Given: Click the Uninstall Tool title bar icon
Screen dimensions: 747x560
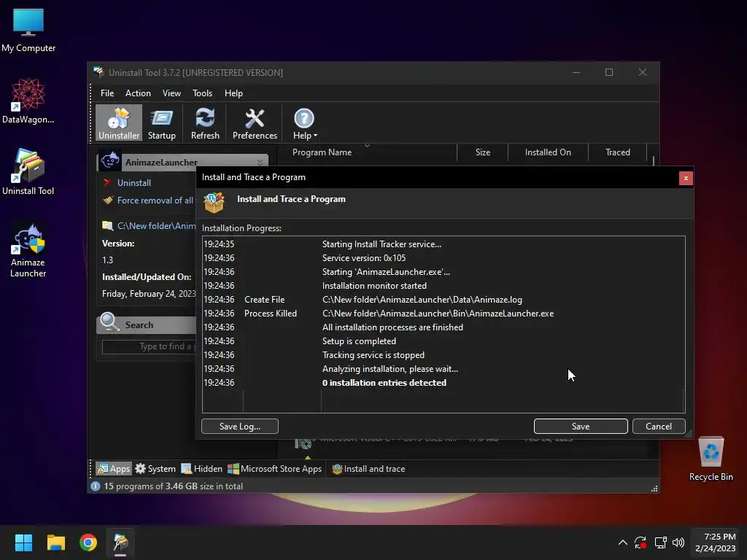Looking at the screenshot, I should (98, 72).
